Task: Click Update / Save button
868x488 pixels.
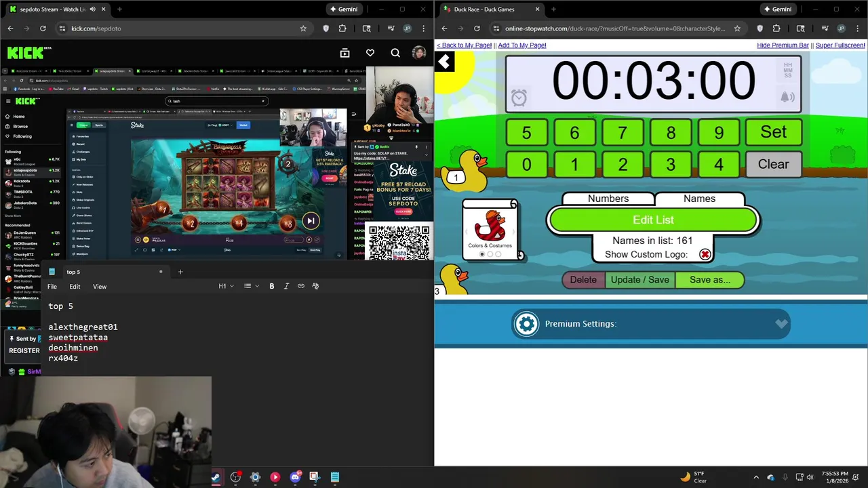Action: coord(639,280)
